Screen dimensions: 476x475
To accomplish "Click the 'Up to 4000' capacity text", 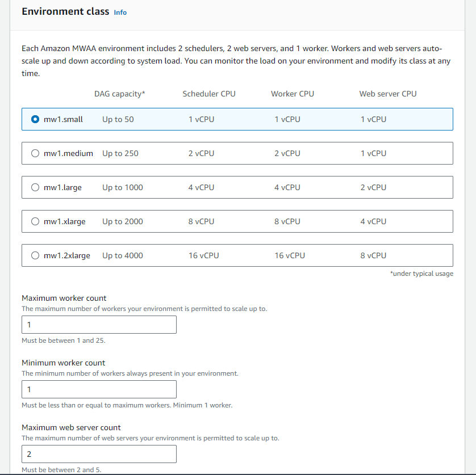I will coord(122,255).
